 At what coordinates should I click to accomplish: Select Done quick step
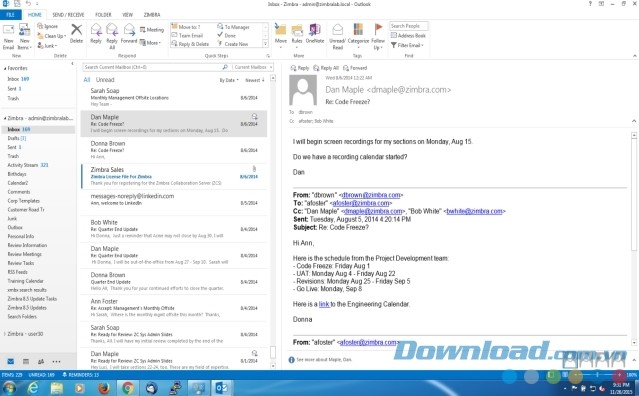pyautogui.click(x=227, y=35)
